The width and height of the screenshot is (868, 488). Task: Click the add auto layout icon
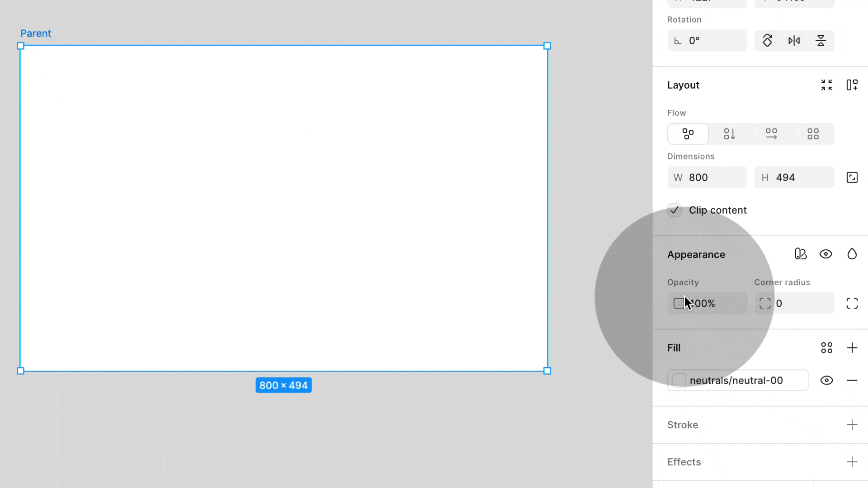(x=852, y=85)
